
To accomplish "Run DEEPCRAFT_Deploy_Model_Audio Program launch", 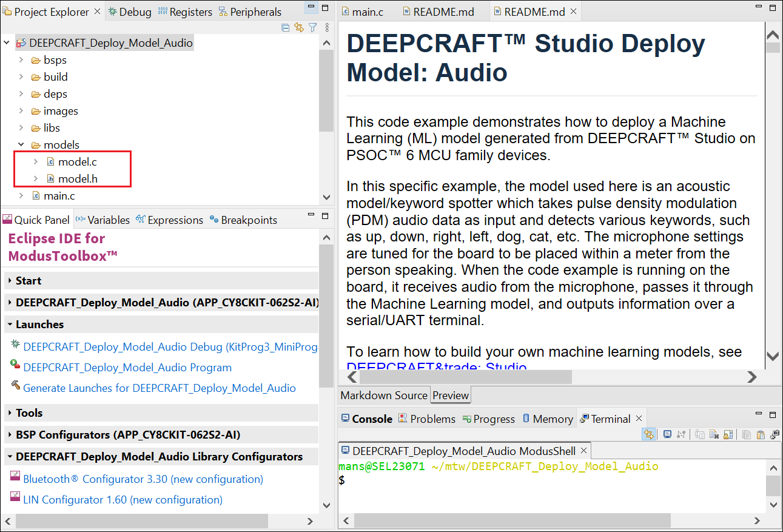I will pyautogui.click(x=127, y=368).
